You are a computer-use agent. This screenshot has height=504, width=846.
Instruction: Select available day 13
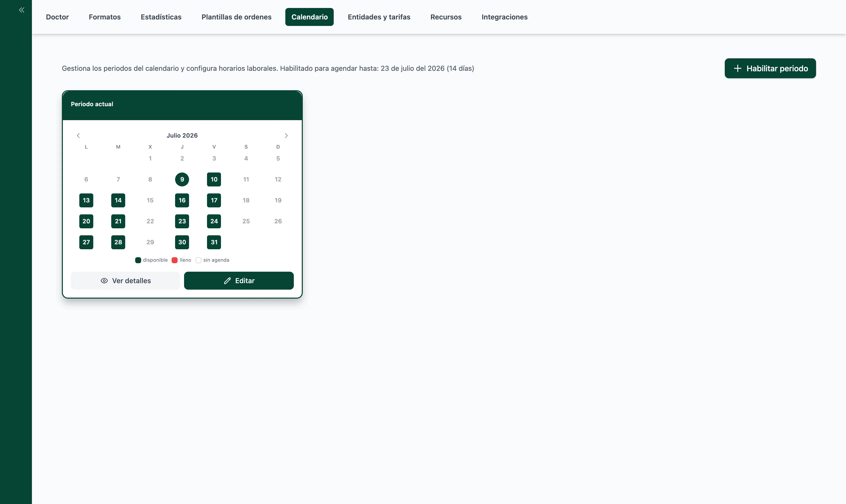(86, 200)
